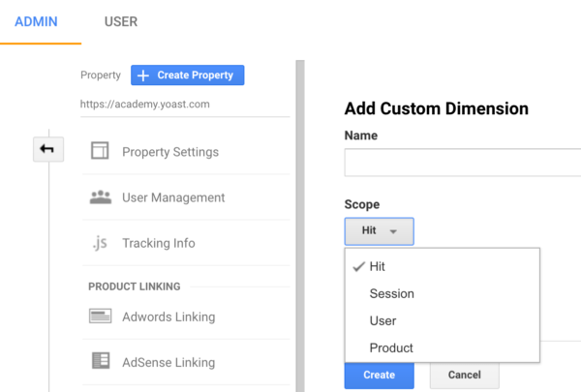Focus the dimension Name input field

tap(463, 163)
